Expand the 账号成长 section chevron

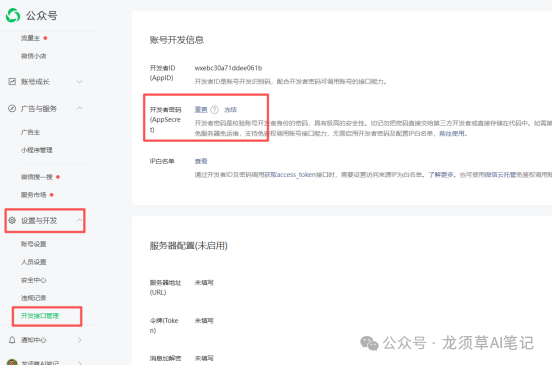point(80,82)
